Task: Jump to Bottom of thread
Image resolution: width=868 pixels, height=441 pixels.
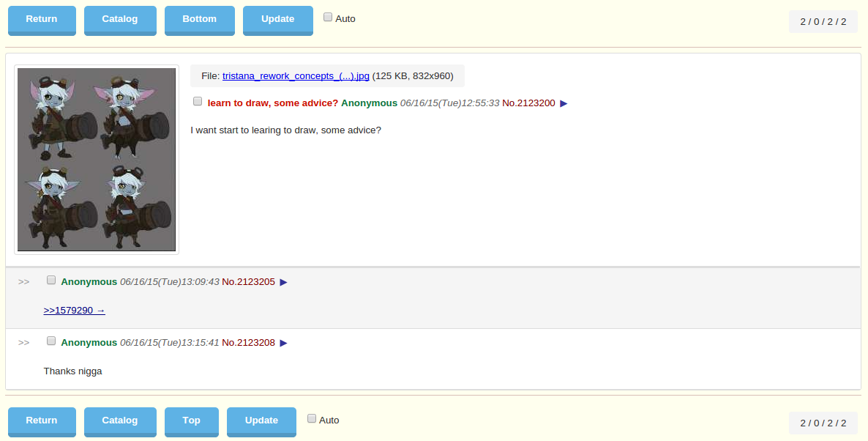Action: pyautogui.click(x=199, y=21)
